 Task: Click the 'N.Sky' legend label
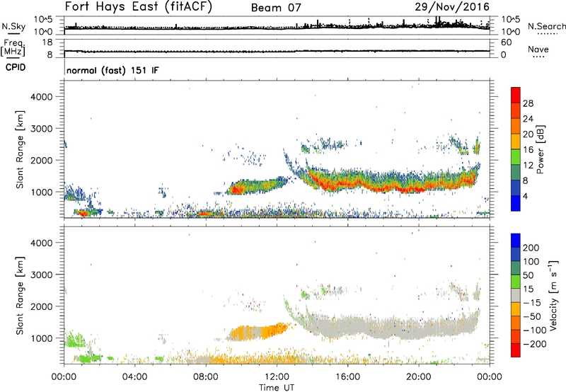tap(13, 26)
